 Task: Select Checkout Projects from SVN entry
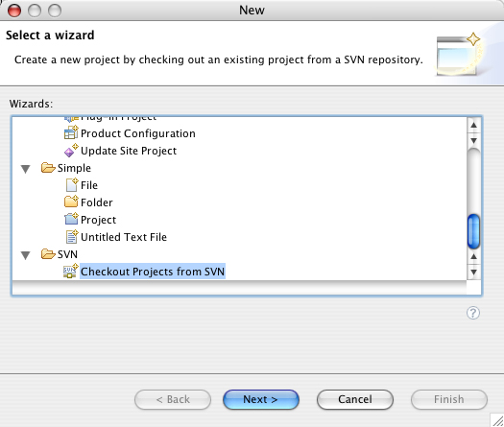pyautogui.click(x=153, y=272)
